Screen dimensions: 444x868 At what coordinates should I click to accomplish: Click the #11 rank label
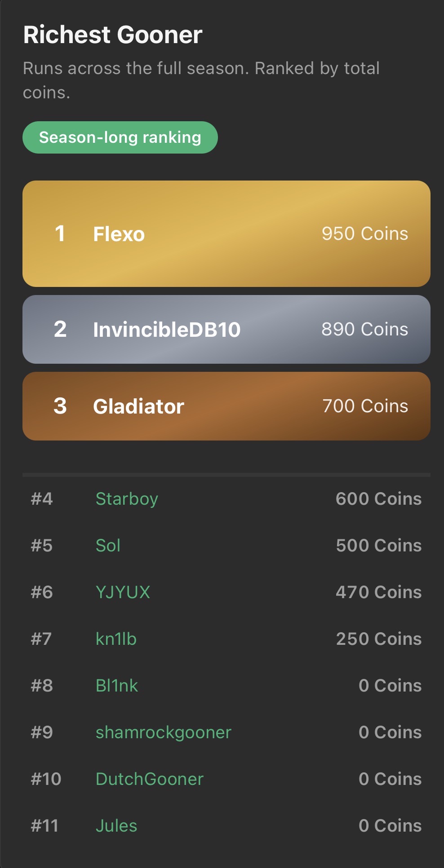click(x=44, y=826)
